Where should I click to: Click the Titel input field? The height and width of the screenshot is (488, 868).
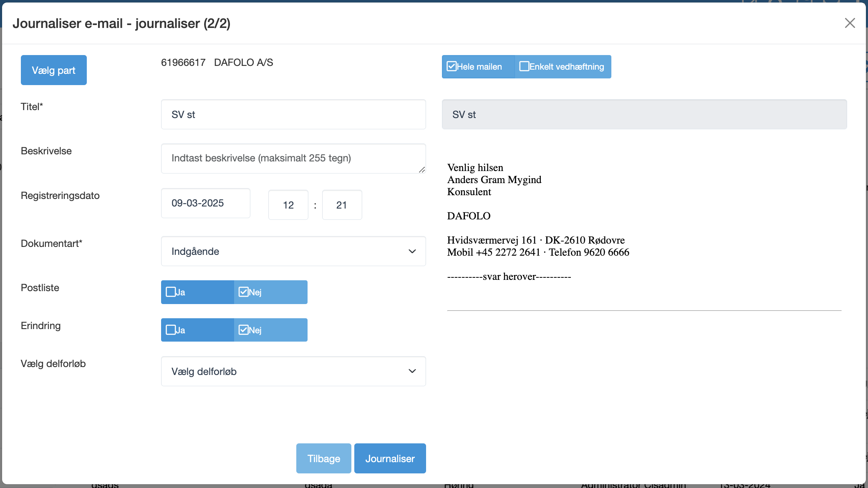[293, 114]
